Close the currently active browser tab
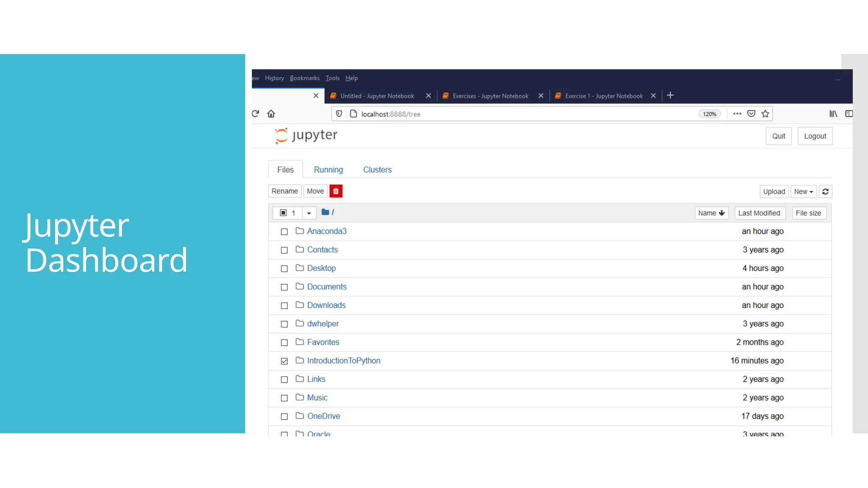Viewport: 868px width, 488px height. pos(316,96)
